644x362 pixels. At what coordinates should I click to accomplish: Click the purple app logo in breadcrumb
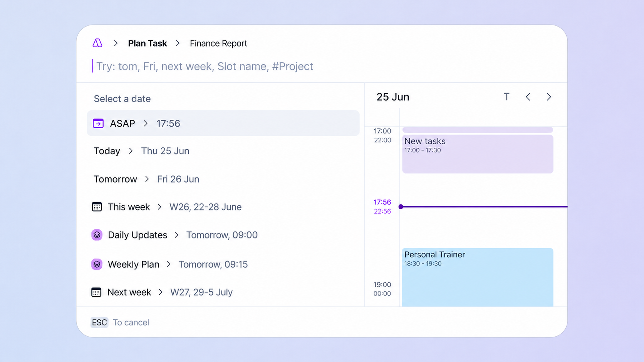97,43
